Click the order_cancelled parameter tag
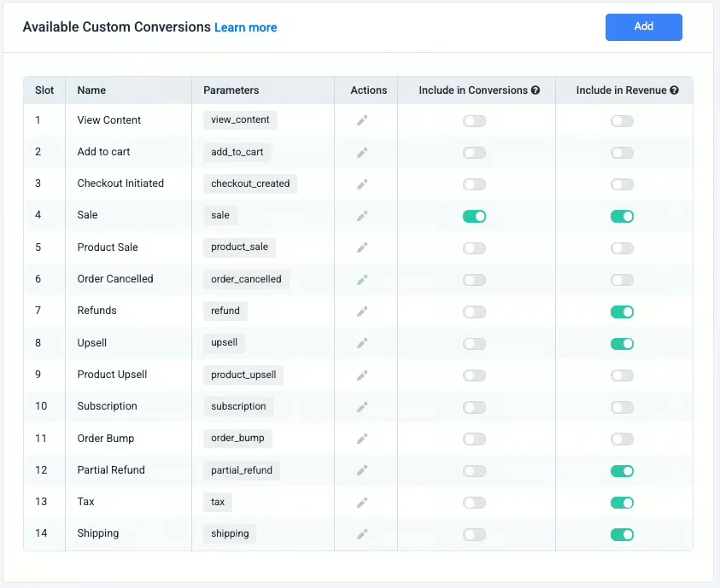720x588 pixels. [246, 279]
